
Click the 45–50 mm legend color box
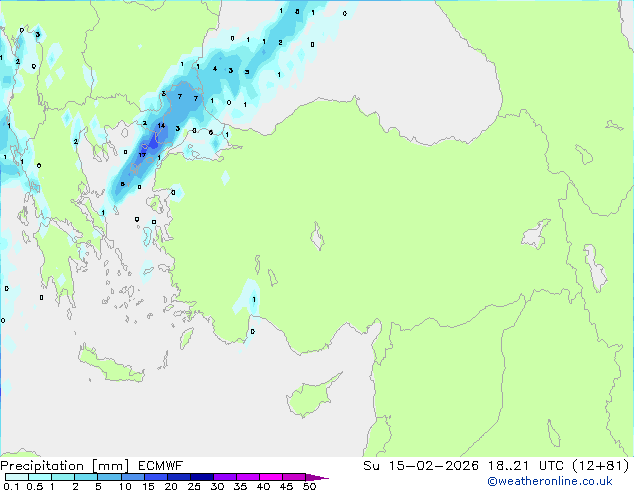tap(294, 477)
